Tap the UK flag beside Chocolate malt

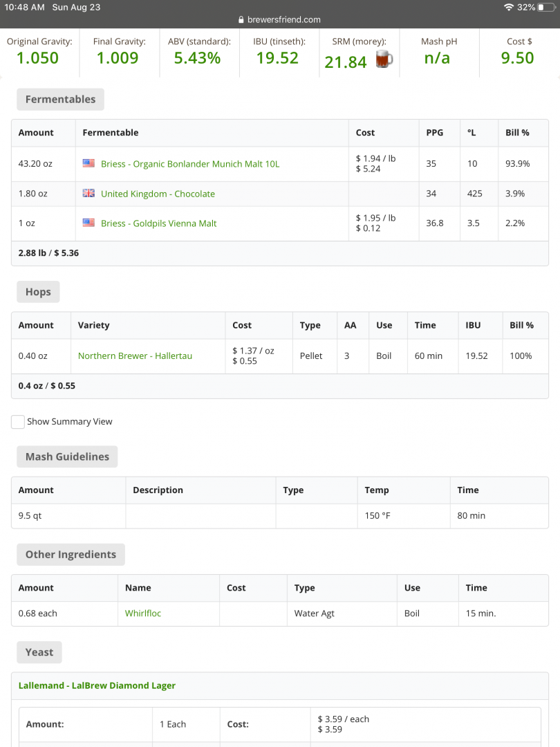tap(88, 194)
